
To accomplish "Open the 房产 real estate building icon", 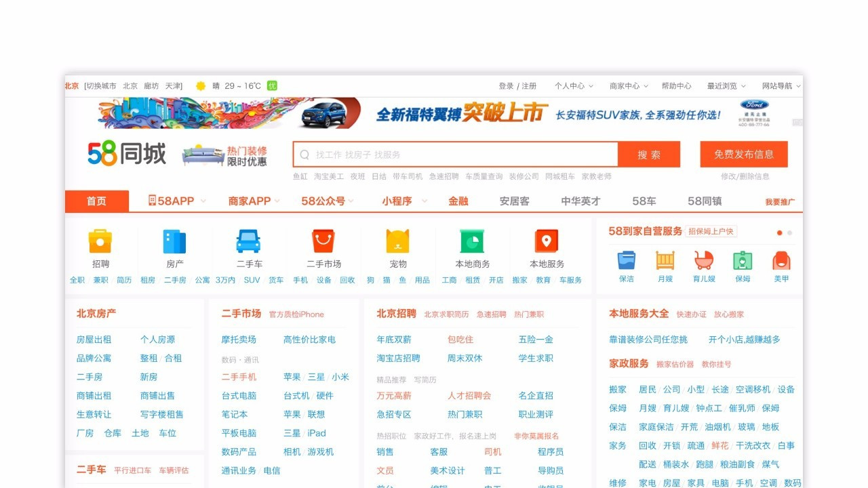I will (x=174, y=241).
